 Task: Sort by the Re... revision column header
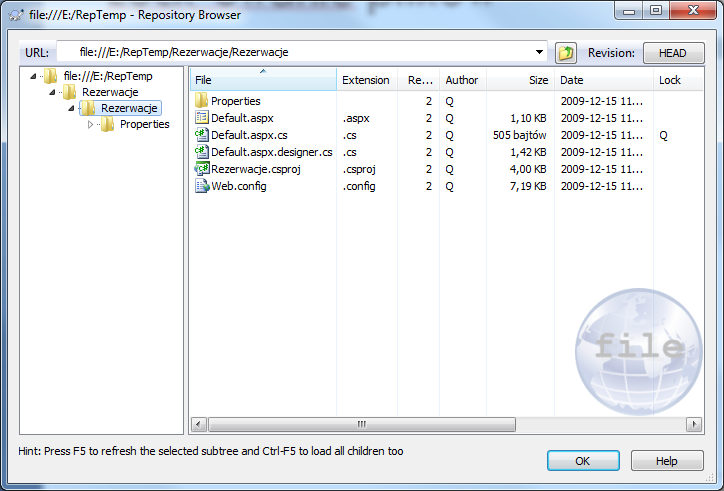pyautogui.click(x=418, y=80)
